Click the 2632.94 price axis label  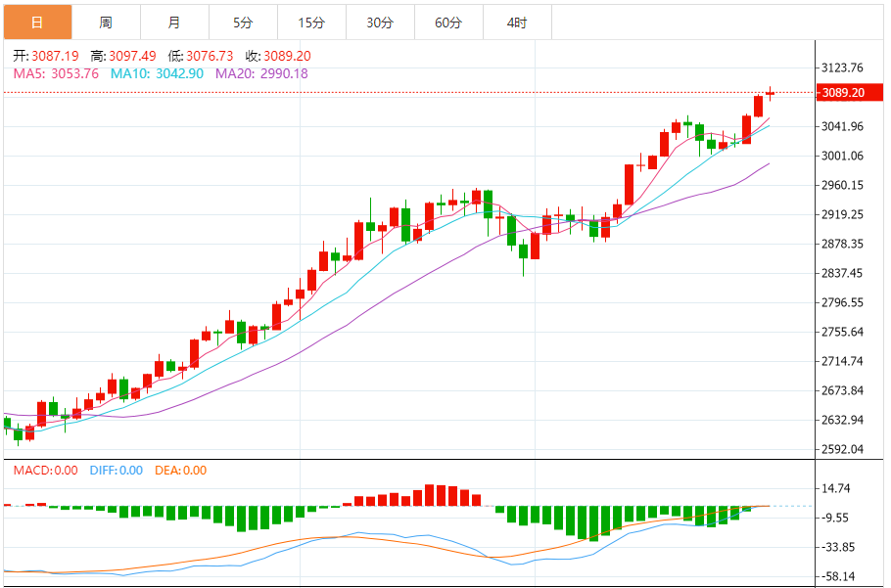[842, 420]
